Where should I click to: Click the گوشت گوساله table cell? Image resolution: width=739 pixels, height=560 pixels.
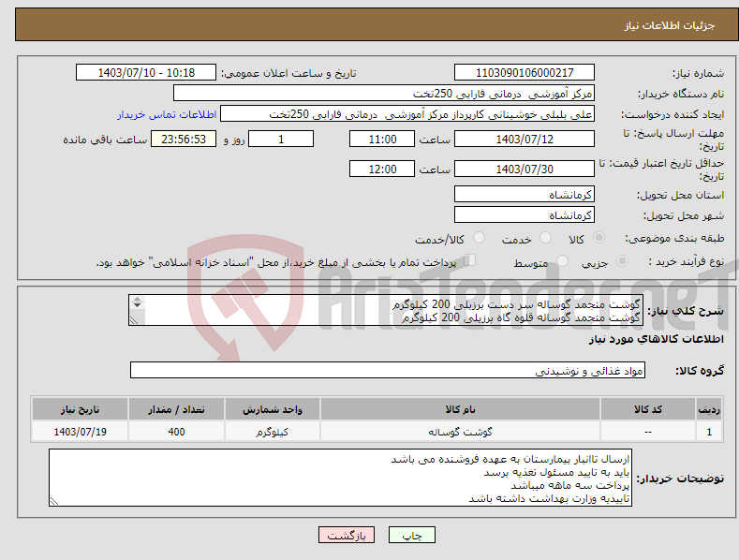coord(460,432)
